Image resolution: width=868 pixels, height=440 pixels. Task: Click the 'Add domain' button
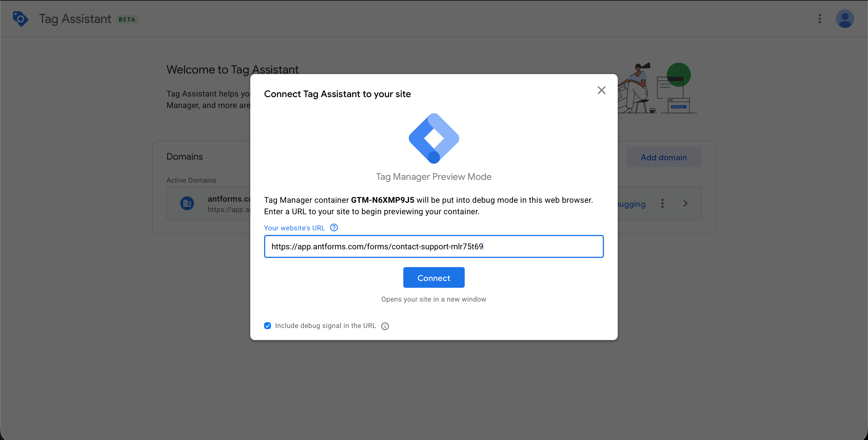pyautogui.click(x=664, y=157)
